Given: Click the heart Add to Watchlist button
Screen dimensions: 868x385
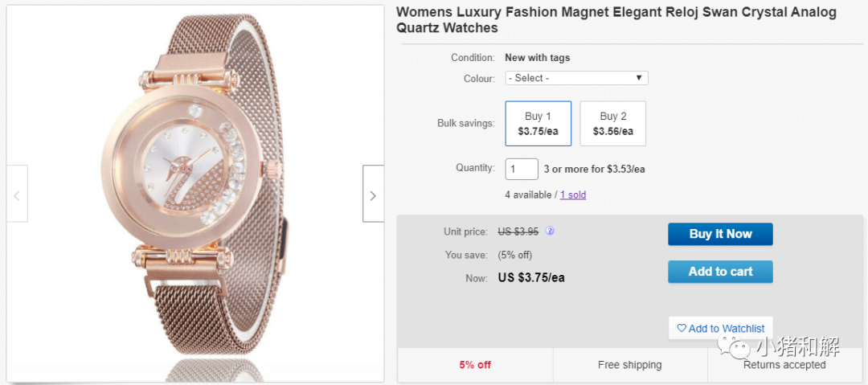Looking at the screenshot, I should [720, 328].
